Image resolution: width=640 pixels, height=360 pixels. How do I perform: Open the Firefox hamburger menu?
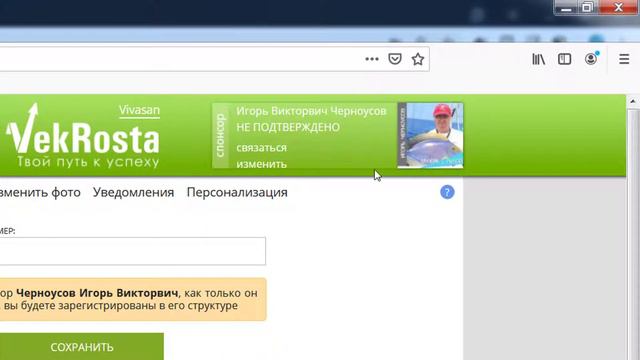(x=624, y=59)
